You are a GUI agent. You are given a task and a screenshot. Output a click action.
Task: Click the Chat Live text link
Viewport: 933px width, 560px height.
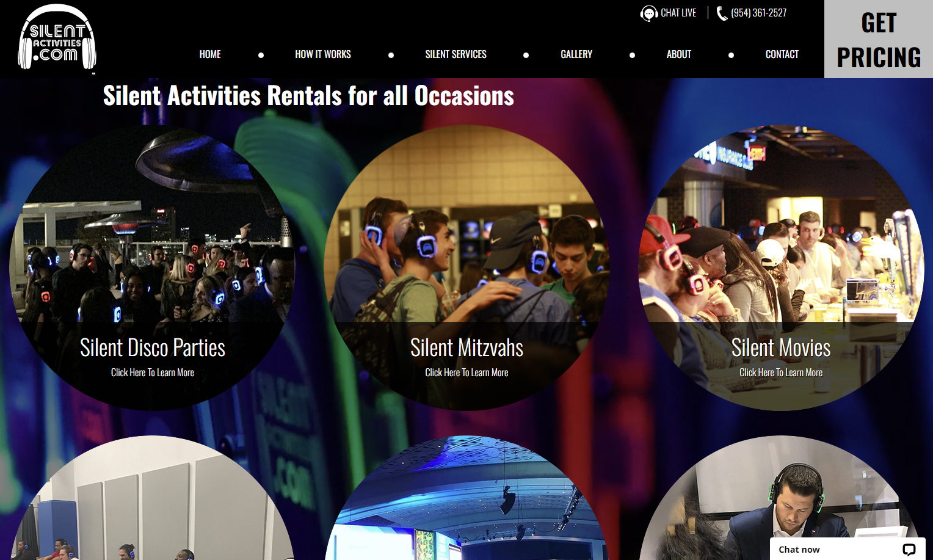pyautogui.click(x=678, y=13)
